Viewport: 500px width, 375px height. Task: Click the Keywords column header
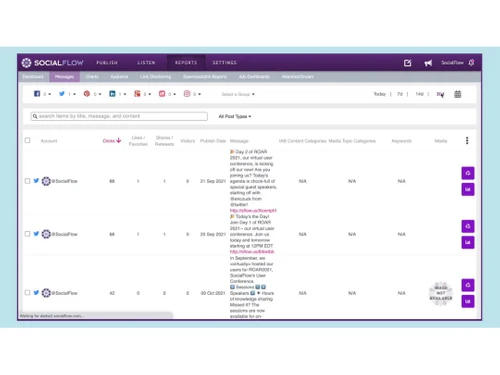point(401,141)
